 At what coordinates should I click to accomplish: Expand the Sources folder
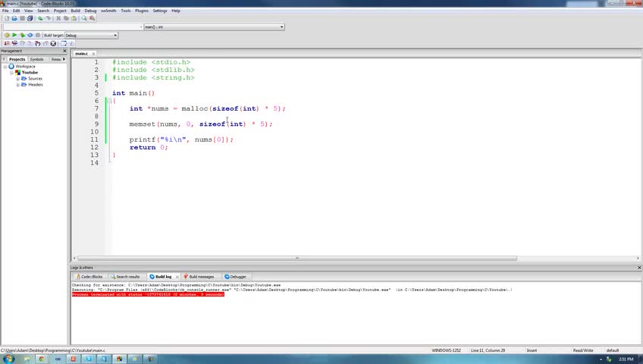click(x=17, y=79)
